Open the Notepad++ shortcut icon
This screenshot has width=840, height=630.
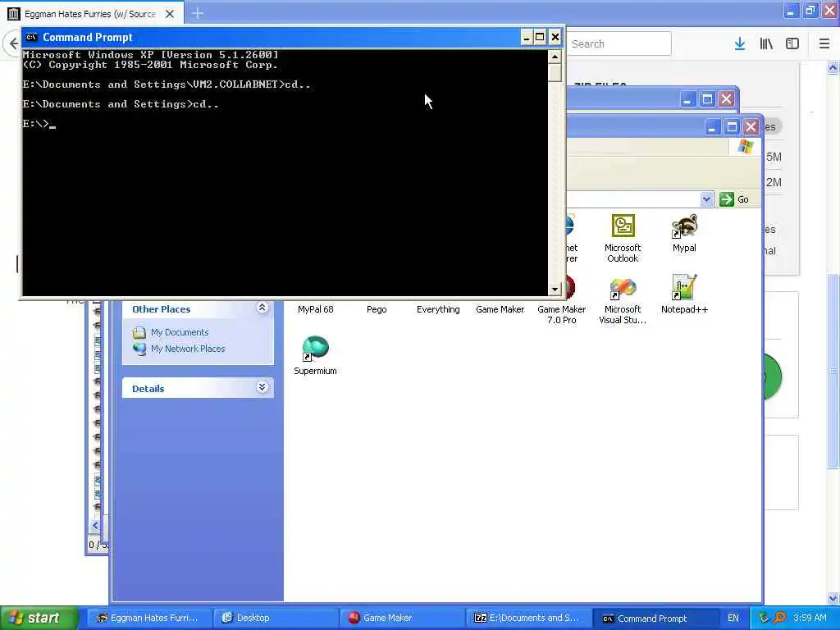(x=684, y=287)
